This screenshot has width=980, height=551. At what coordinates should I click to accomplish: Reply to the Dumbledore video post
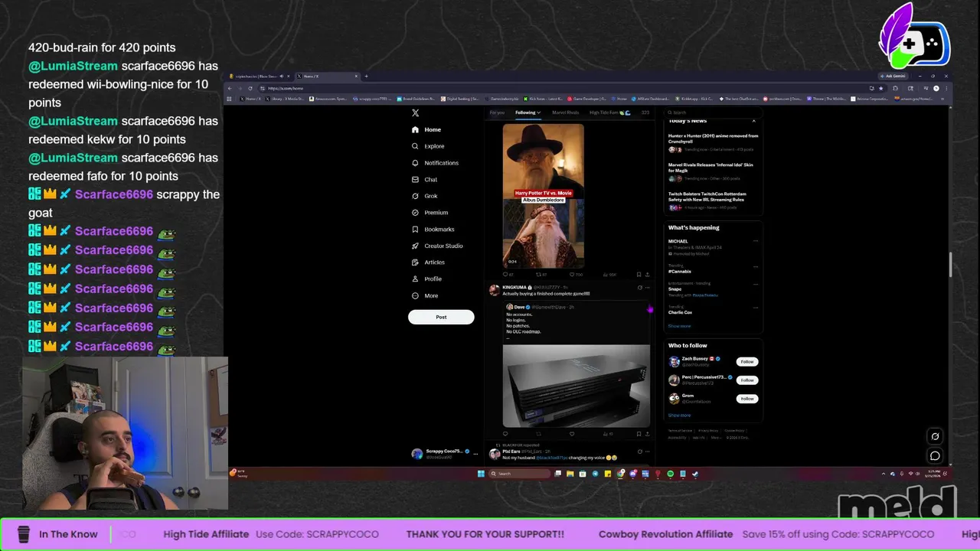tap(505, 274)
